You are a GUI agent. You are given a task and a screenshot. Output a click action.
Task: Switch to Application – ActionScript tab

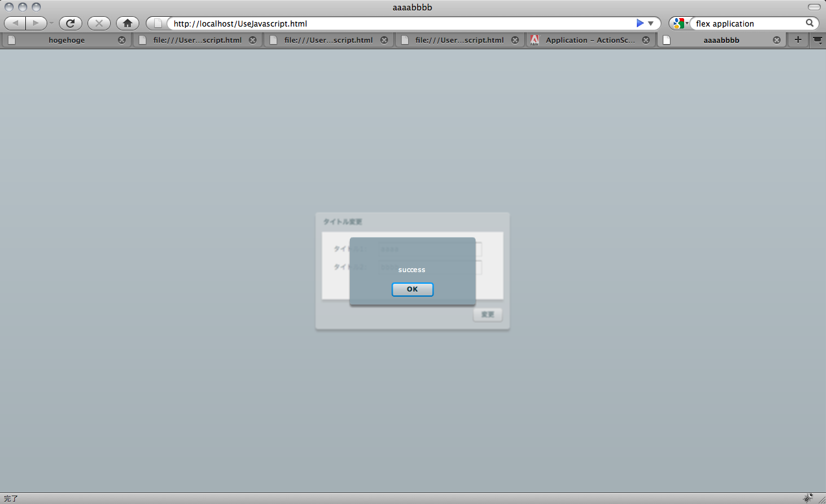[590, 40]
